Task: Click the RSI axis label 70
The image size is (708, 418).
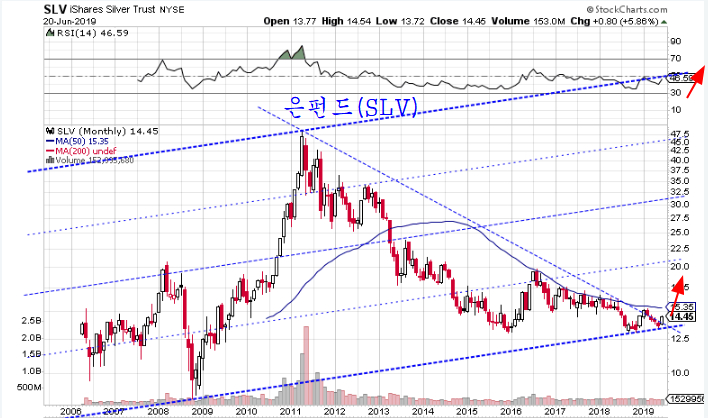Action: pyautogui.click(x=675, y=58)
